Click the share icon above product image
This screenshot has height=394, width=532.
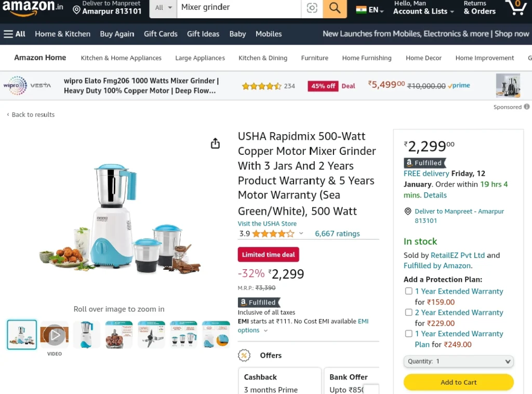tap(215, 143)
